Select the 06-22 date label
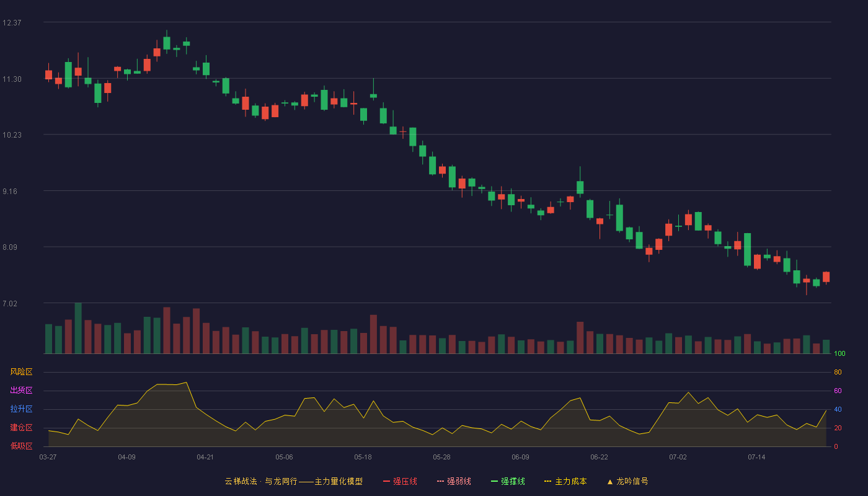This screenshot has width=868, height=496. [599, 457]
